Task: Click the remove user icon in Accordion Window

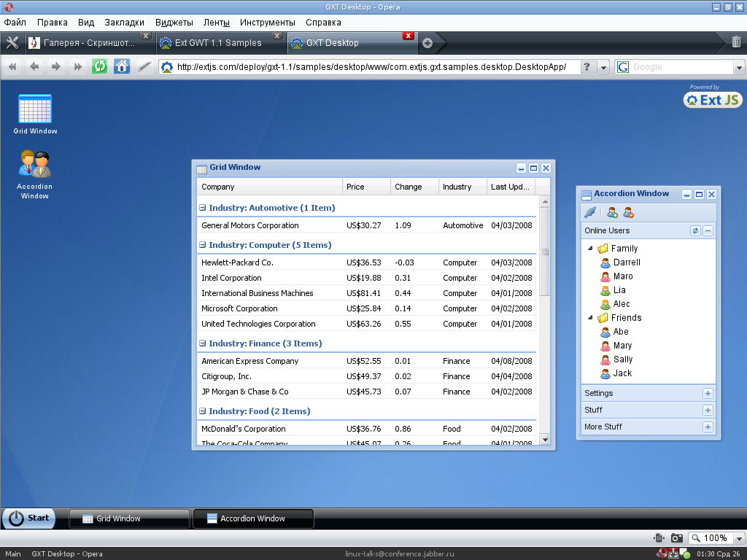Action: [x=628, y=212]
